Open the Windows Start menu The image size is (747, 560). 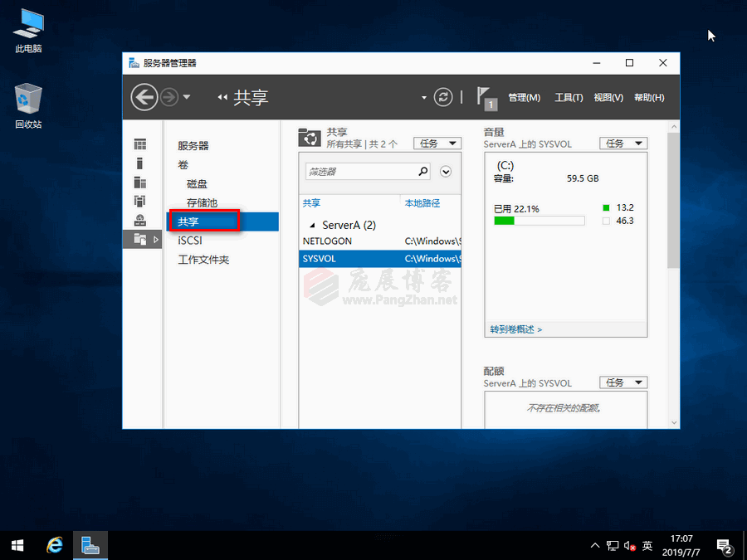(x=17, y=545)
